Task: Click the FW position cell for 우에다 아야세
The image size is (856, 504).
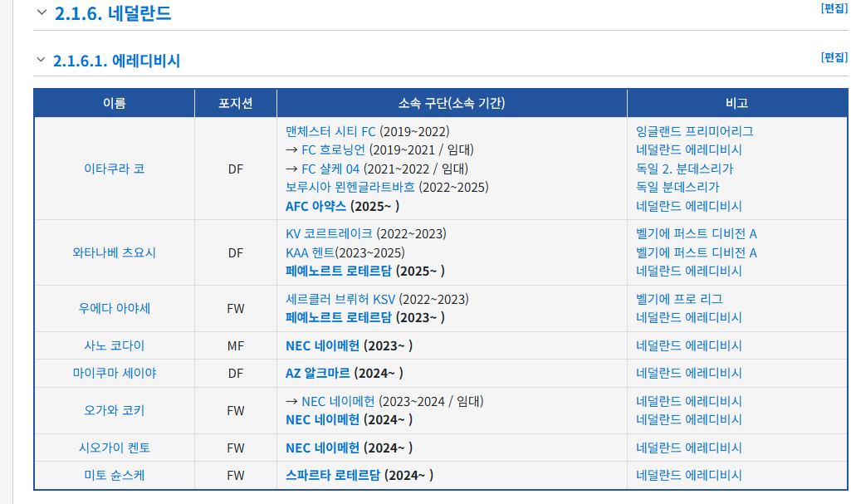Action: click(236, 309)
